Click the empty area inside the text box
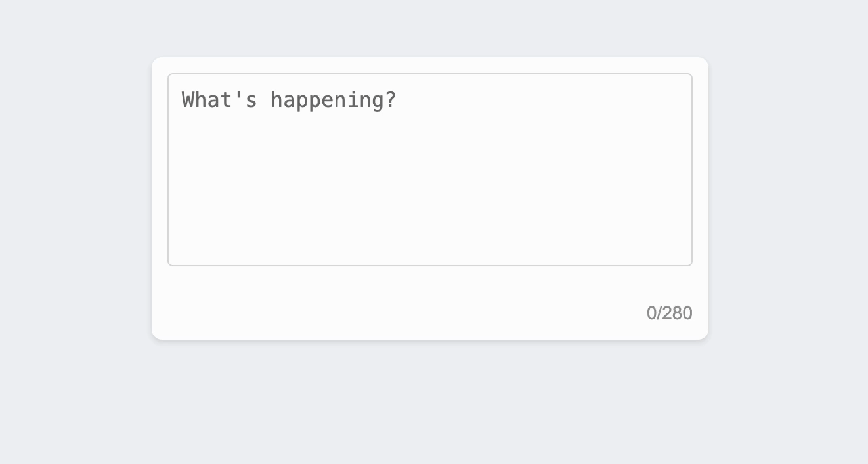Screen dimensions: 868x464 [x=430, y=197]
